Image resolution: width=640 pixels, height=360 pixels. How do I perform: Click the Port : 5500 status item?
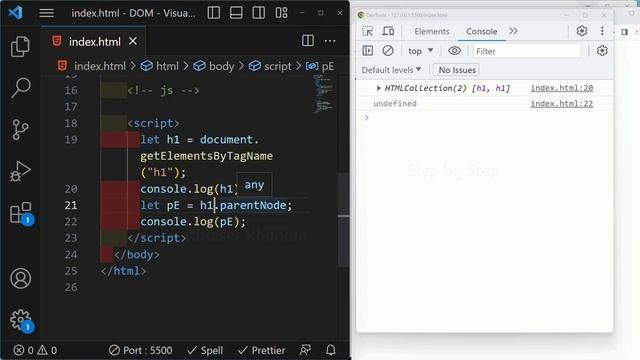point(140,350)
